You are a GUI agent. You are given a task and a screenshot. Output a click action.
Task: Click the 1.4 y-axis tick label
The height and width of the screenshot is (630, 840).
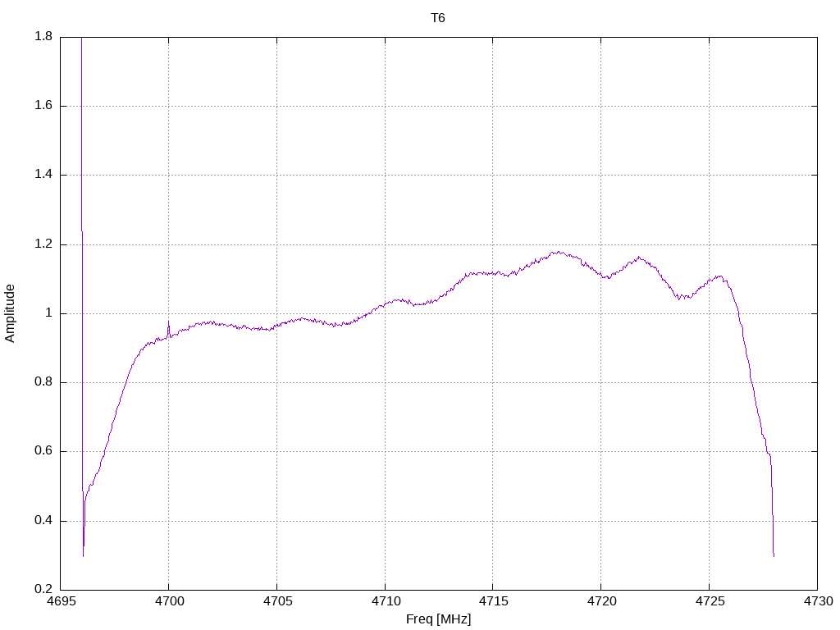43,175
